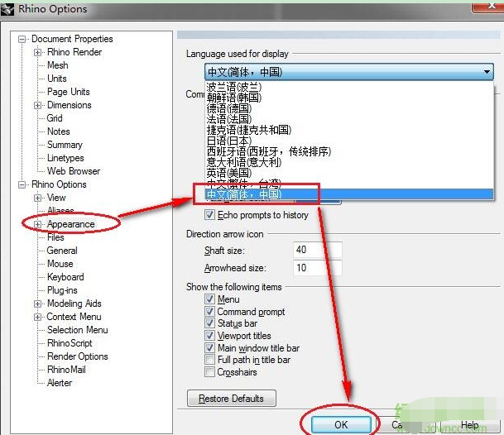Click the Help button

click(469, 425)
